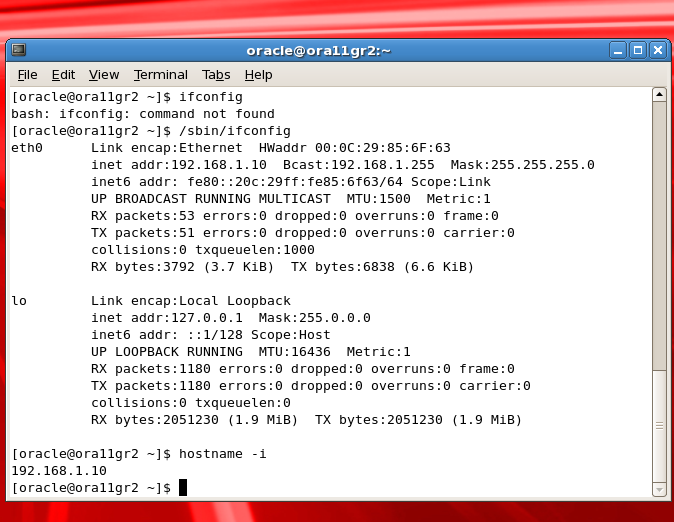This screenshot has width=674, height=522.
Task: Click the scrollbar up arrow
Action: (659, 95)
